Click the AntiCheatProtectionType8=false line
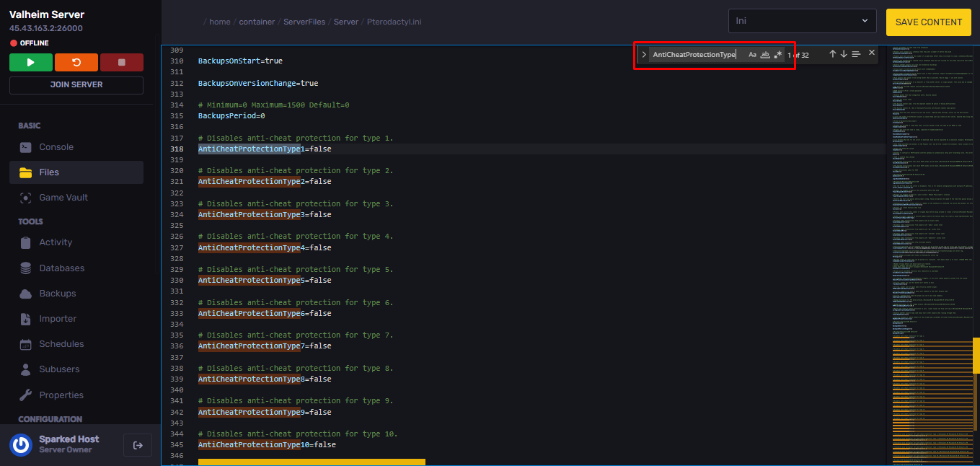Image resolution: width=980 pixels, height=466 pixels. coord(265,379)
